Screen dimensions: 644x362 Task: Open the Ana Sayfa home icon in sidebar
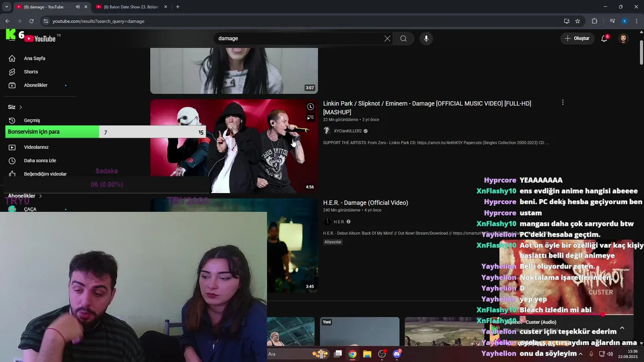(x=12, y=58)
